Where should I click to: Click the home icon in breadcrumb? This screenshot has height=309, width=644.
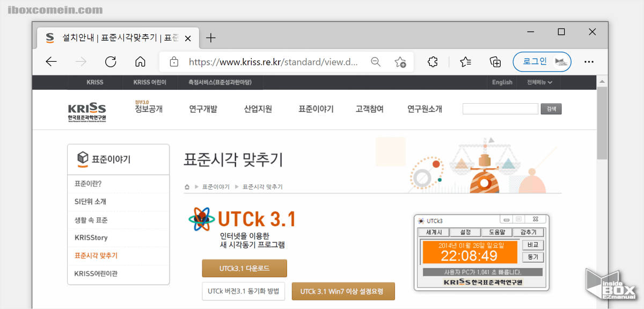click(x=187, y=187)
